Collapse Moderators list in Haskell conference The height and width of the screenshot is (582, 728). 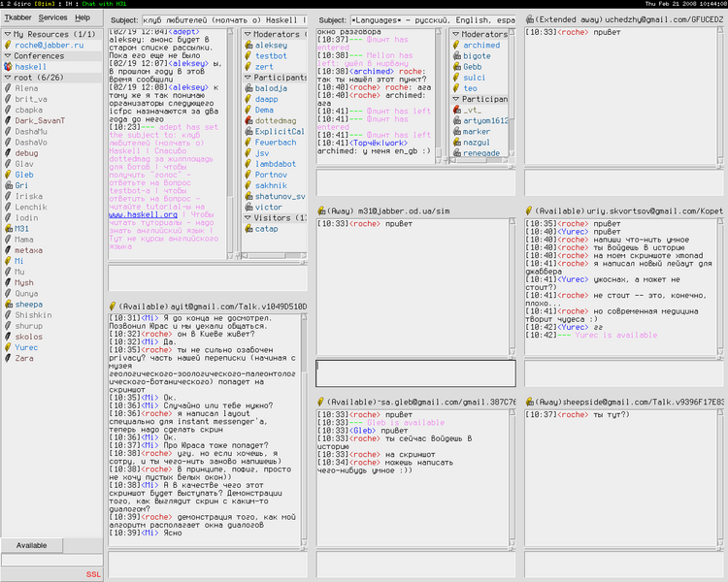pyautogui.click(x=248, y=34)
